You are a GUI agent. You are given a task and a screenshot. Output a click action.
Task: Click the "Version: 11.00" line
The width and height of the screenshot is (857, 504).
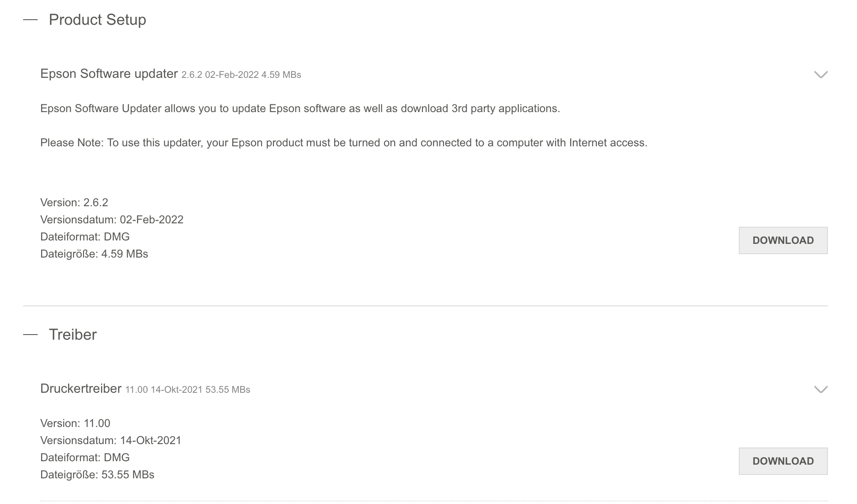(75, 423)
